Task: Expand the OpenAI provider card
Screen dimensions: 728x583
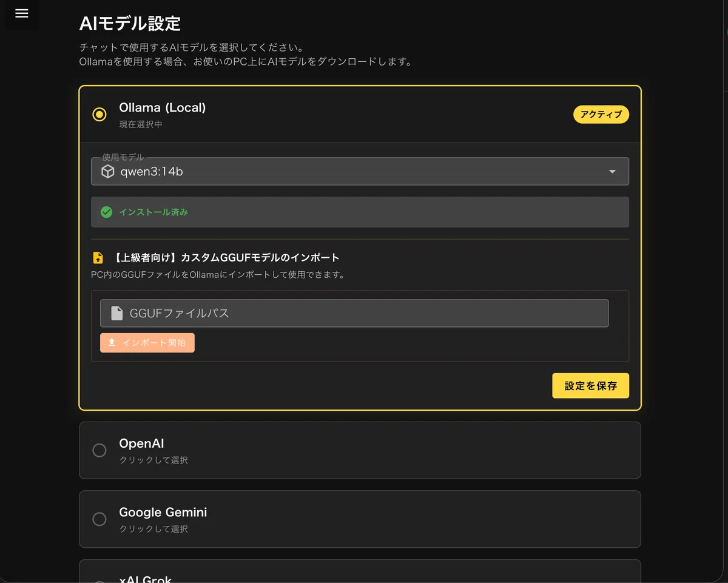Action: (360, 451)
